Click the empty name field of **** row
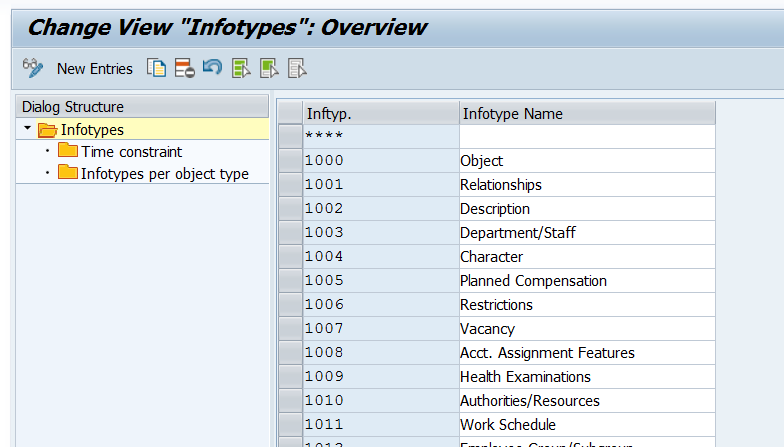784x447 pixels. 588,136
